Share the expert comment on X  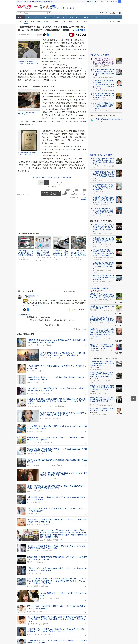(25, 310)
